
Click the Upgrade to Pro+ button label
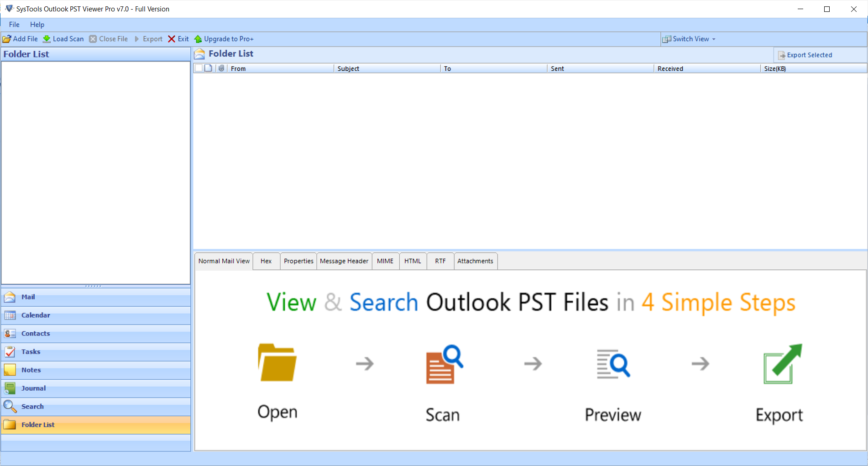pyautogui.click(x=229, y=39)
